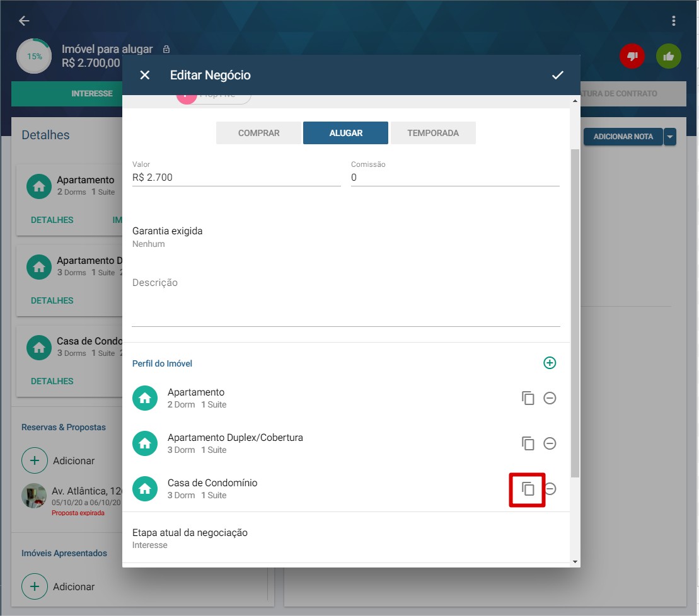
Task: Click the Apartamento house icon in Detalhes
Action: coord(39,186)
